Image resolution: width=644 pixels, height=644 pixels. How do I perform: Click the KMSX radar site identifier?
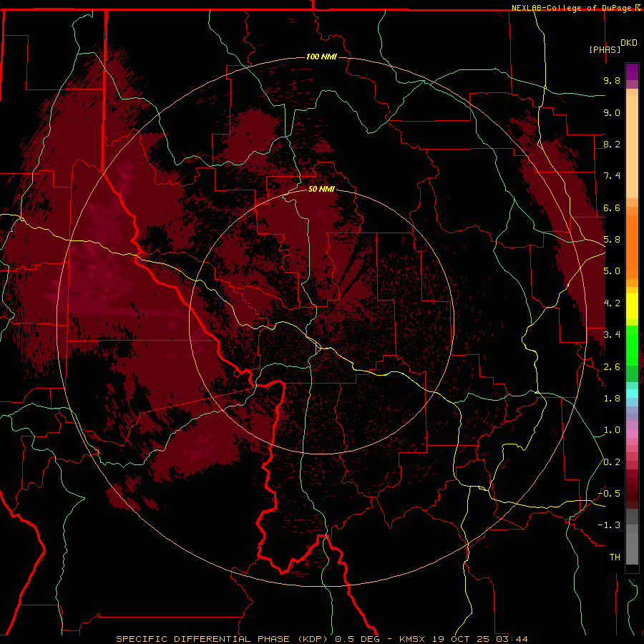click(x=413, y=639)
